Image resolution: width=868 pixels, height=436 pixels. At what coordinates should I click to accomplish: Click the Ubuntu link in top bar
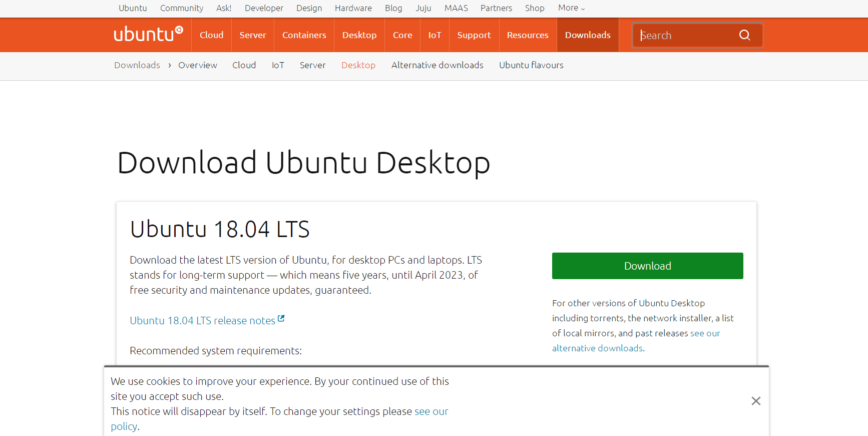click(133, 8)
